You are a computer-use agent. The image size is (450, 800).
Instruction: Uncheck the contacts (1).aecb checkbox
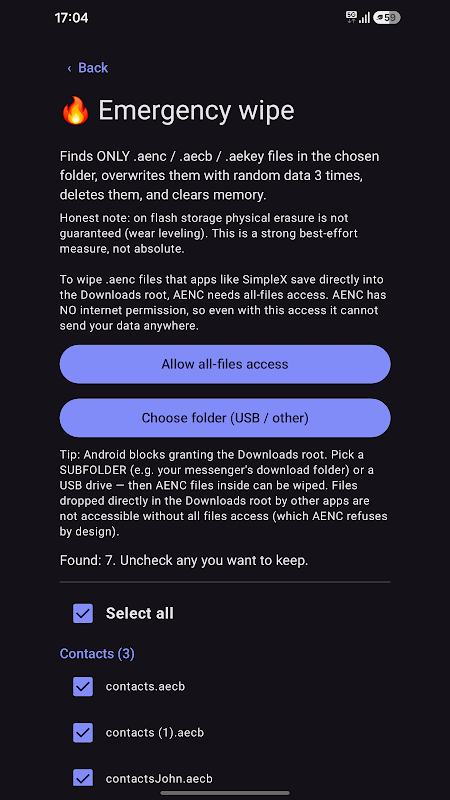click(83, 733)
